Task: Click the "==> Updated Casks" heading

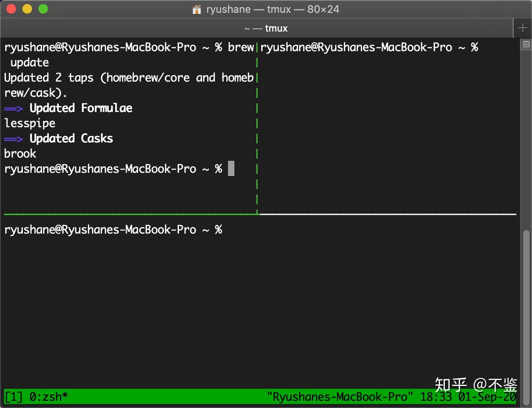Action: (x=58, y=138)
